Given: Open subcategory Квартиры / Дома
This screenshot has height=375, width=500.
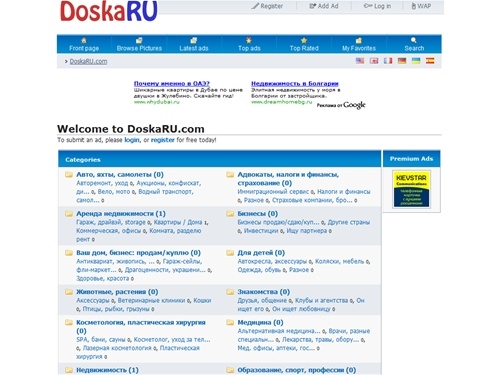Looking at the screenshot, I should 178,222.
